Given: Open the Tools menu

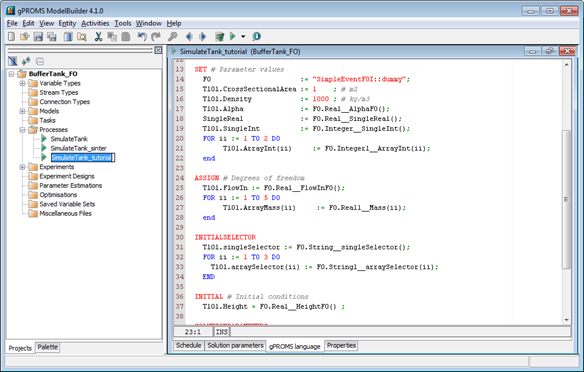Looking at the screenshot, I should [123, 23].
